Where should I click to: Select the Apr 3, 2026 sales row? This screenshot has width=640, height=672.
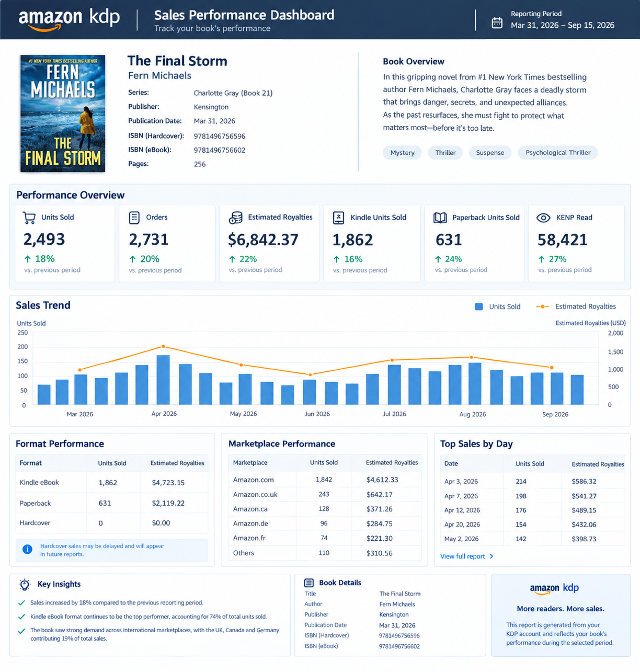(532, 481)
